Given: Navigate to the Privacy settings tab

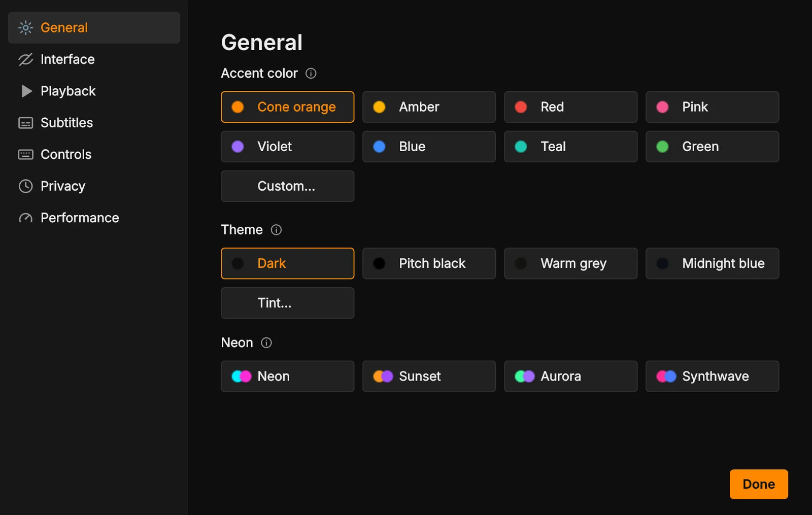Looking at the screenshot, I should (x=94, y=186).
